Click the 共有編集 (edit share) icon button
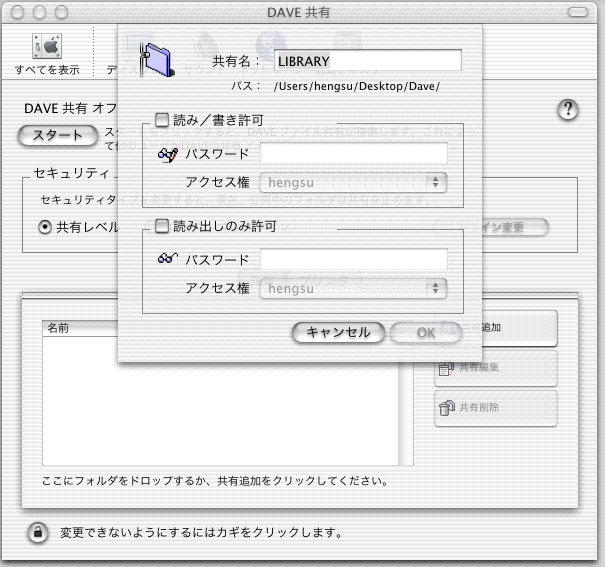Viewport: 605px width, 567px height. [x=496, y=368]
